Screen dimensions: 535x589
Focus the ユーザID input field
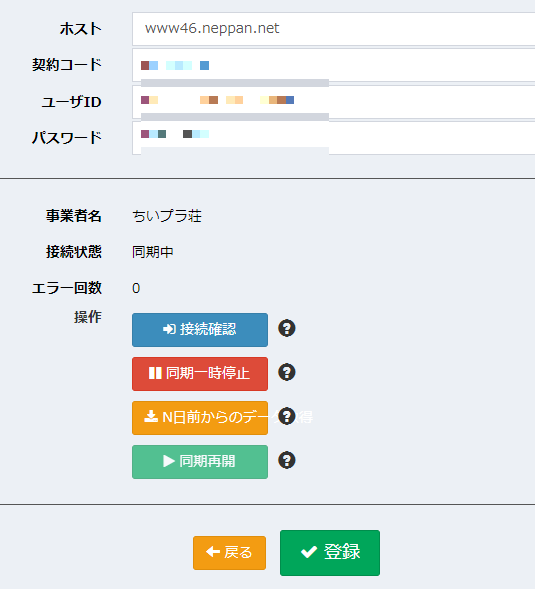(334, 102)
